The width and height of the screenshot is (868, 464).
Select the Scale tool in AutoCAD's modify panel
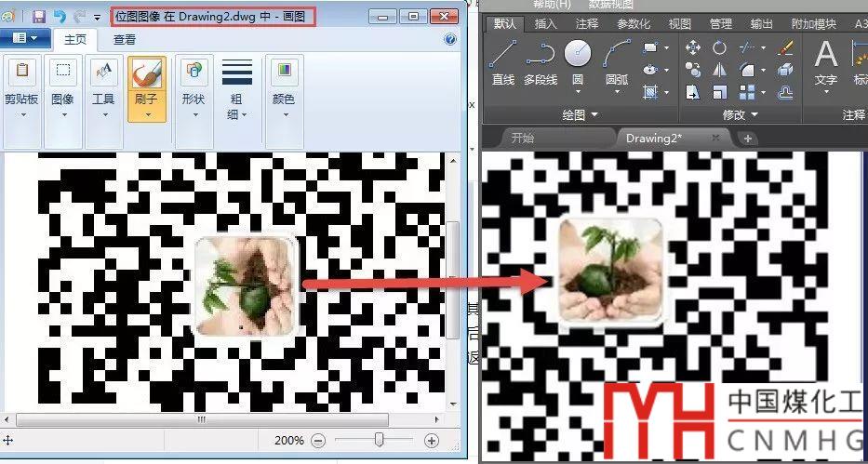coord(720,92)
